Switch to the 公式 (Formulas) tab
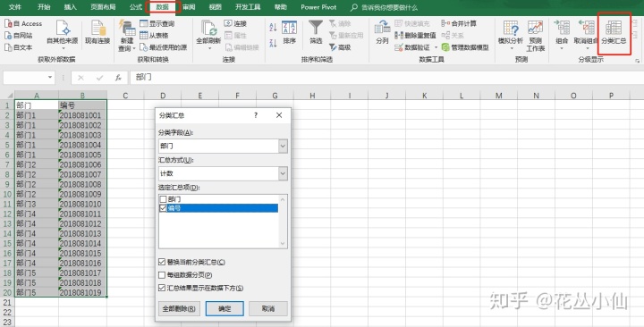 [x=136, y=7]
